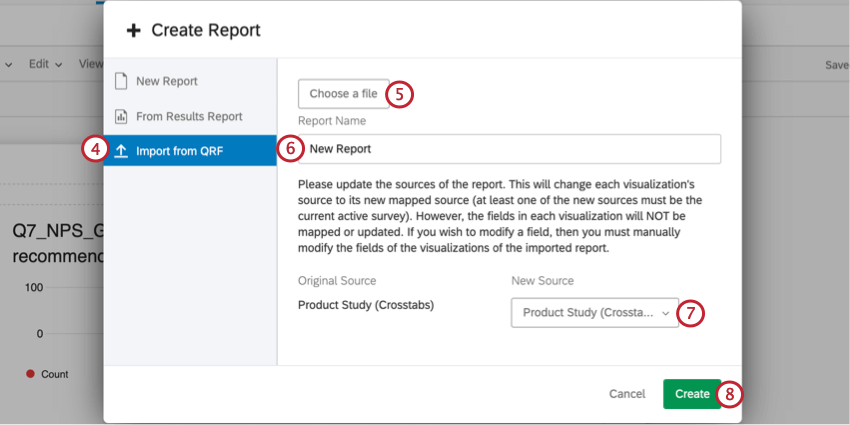Click the bar chart icon for Results Report
Image resolution: width=850 pixels, height=425 pixels.
pos(121,117)
